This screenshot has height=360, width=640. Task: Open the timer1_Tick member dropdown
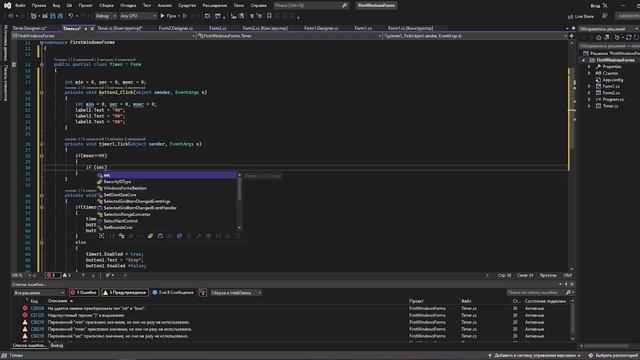[476, 36]
